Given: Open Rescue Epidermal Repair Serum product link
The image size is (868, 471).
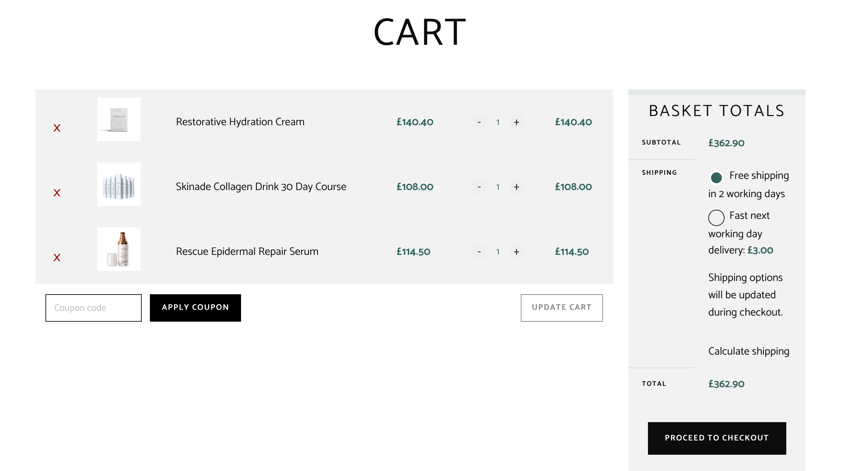Looking at the screenshot, I should pyautogui.click(x=247, y=251).
